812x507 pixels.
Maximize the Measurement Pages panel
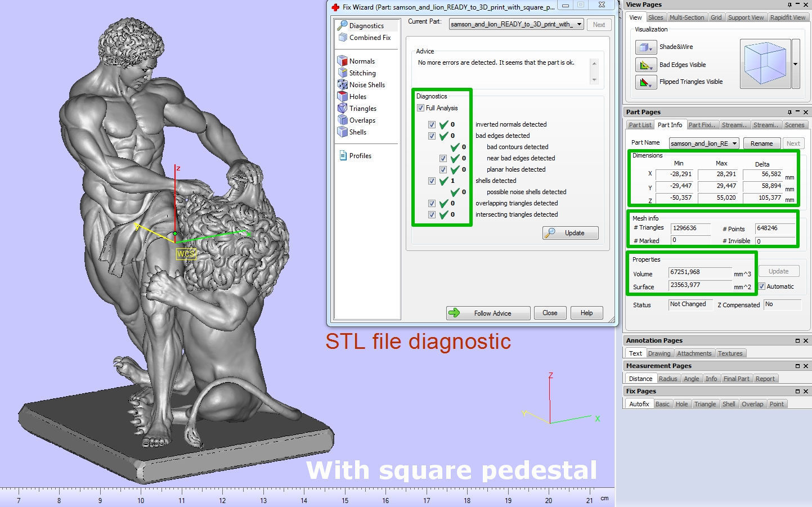point(797,366)
